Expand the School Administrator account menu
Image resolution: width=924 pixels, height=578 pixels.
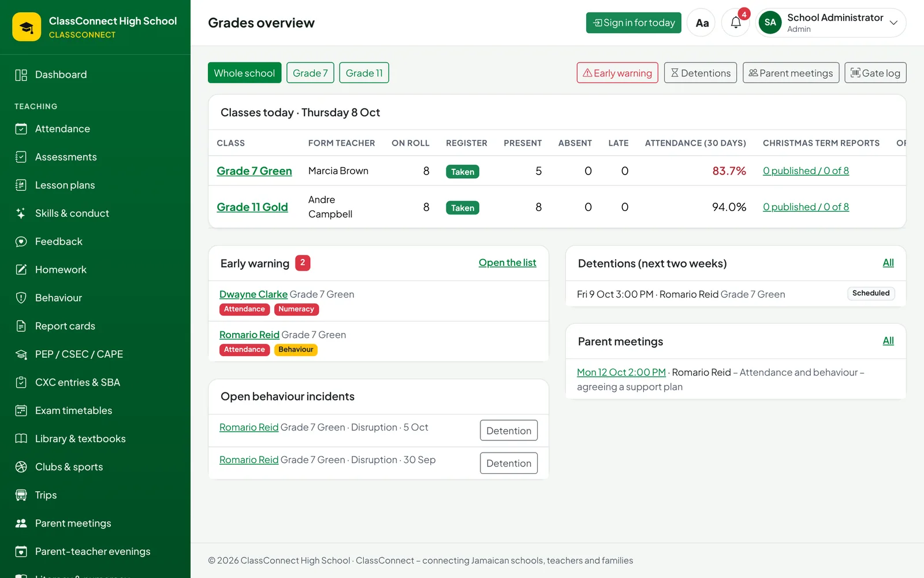pos(831,23)
